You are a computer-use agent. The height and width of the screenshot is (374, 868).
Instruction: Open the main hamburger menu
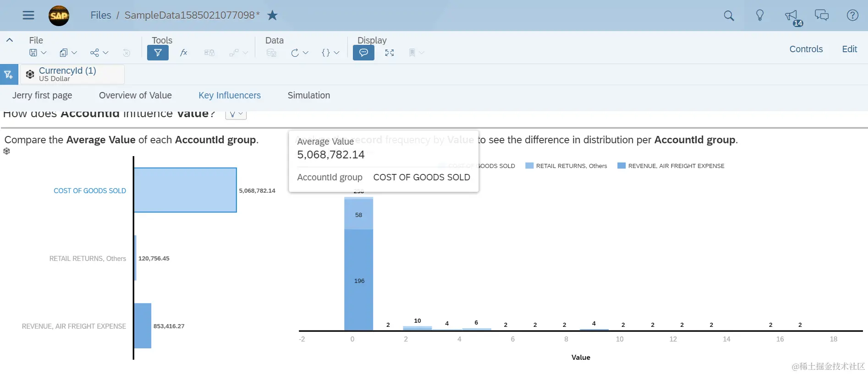28,15
